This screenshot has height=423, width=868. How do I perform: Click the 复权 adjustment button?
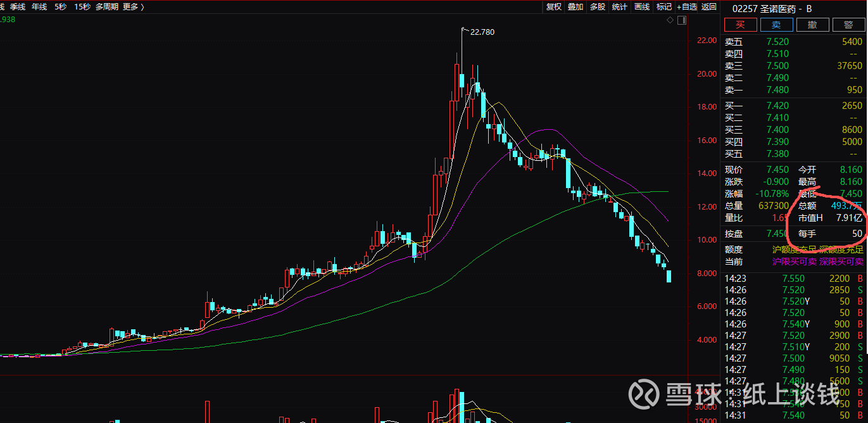point(554,7)
